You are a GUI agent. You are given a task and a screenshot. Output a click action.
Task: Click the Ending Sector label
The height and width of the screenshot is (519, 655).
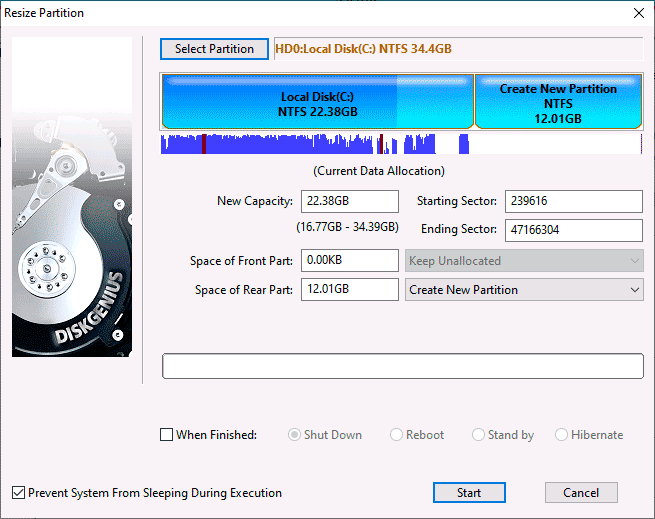(x=459, y=229)
